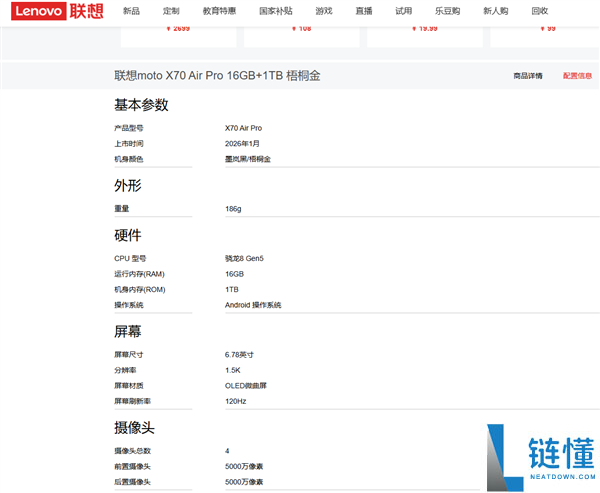Click the CPU 型号 label
600x493 pixels.
[x=130, y=258]
